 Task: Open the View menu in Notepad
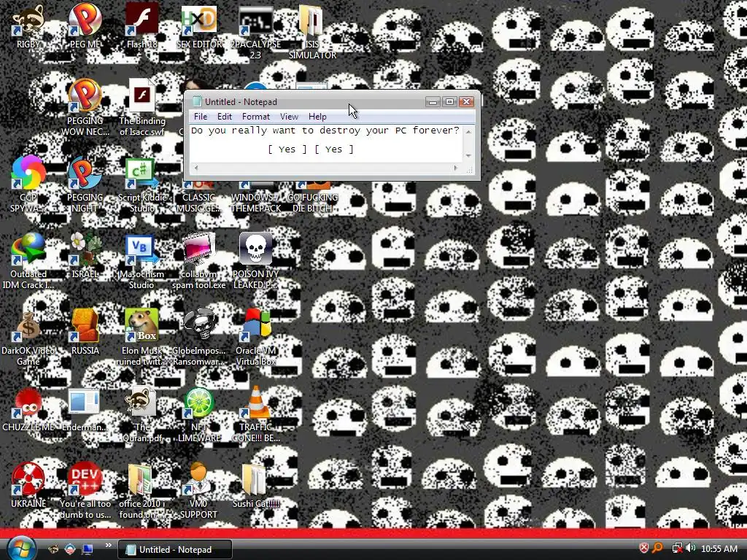289,117
